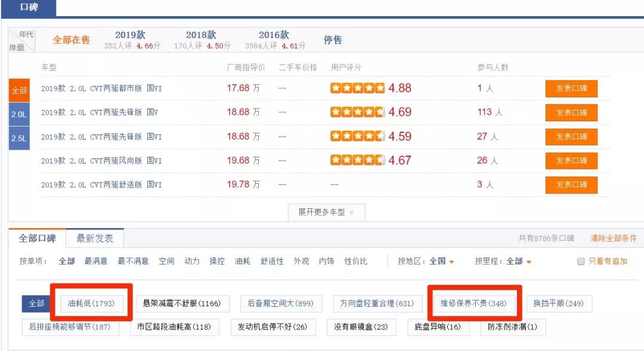Filter by 最不满意 category

pos(133,261)
